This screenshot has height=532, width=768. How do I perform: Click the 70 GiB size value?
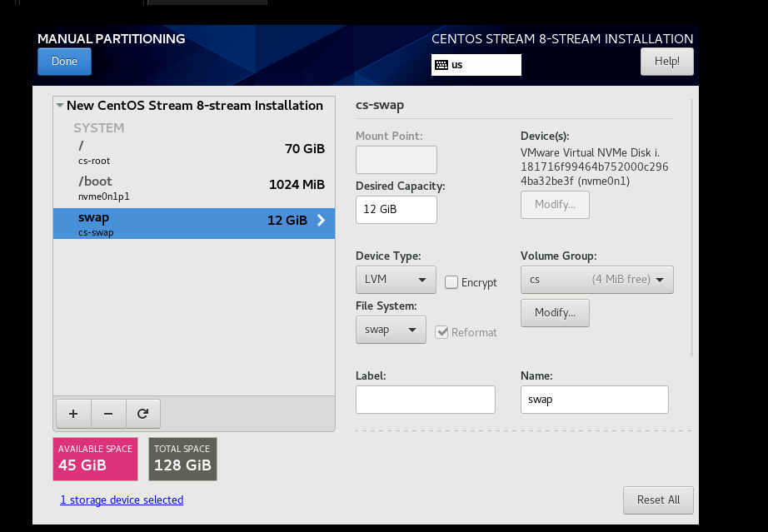pyautogui.click(x=305, y=148)
